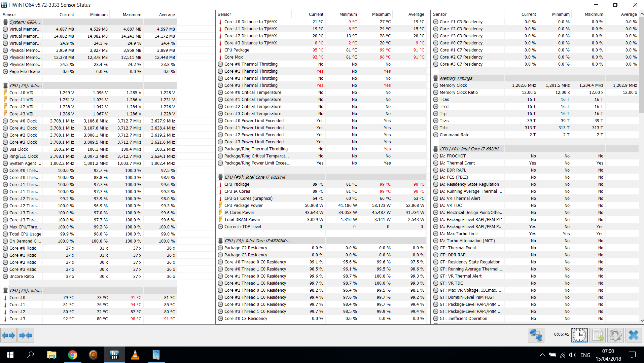Select the IA: PROCHOT row

[535, 156]
